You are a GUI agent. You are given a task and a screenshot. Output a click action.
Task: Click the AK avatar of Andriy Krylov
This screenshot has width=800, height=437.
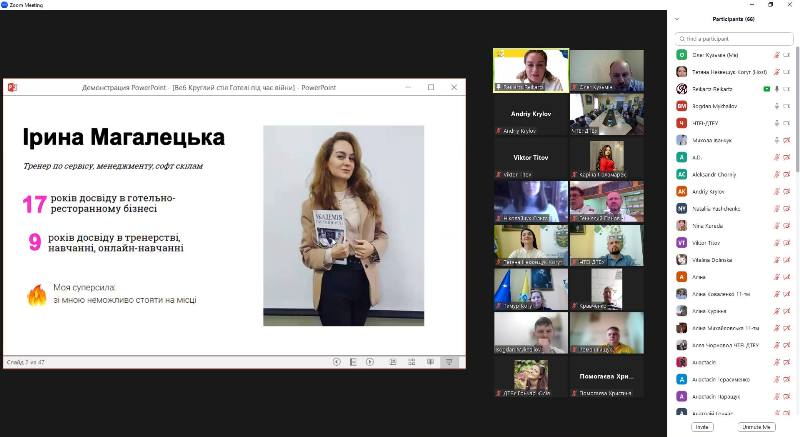(x=682, y=191)
